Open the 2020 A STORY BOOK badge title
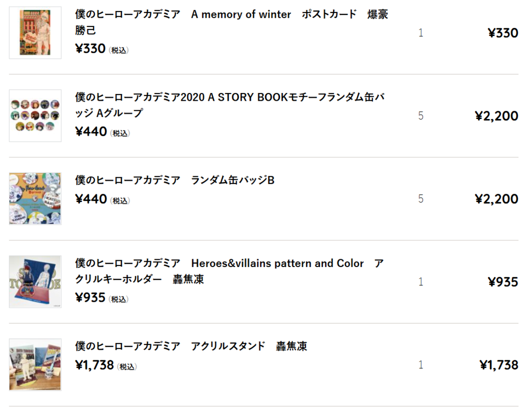This screenshot has width=532, height=412. coord(230,105)
